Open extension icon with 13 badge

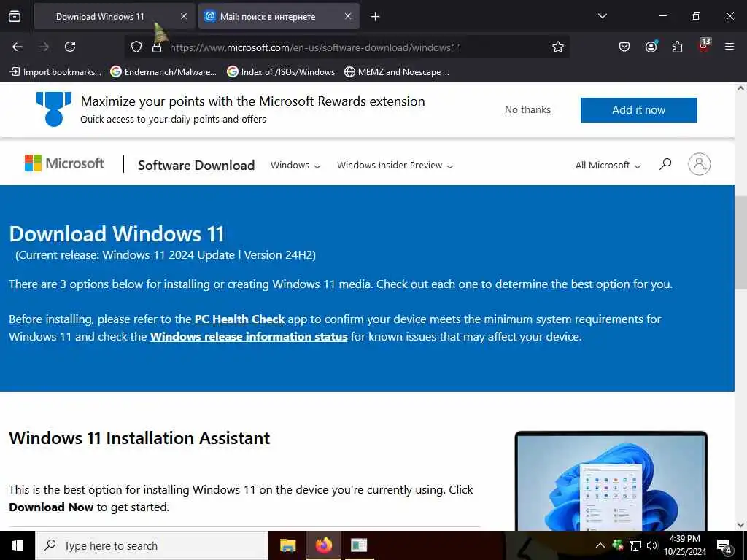[x=704, y=46]
